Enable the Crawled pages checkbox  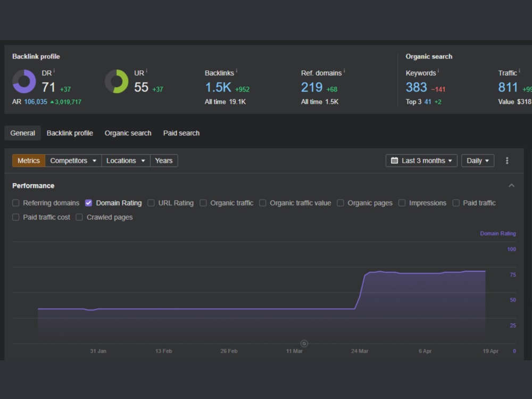[x=79, y=217]
